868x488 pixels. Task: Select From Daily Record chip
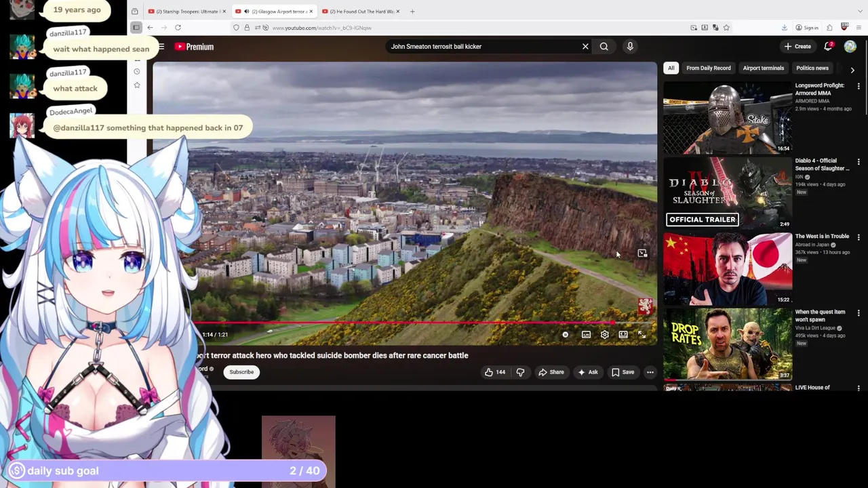[x=708, y=68]
